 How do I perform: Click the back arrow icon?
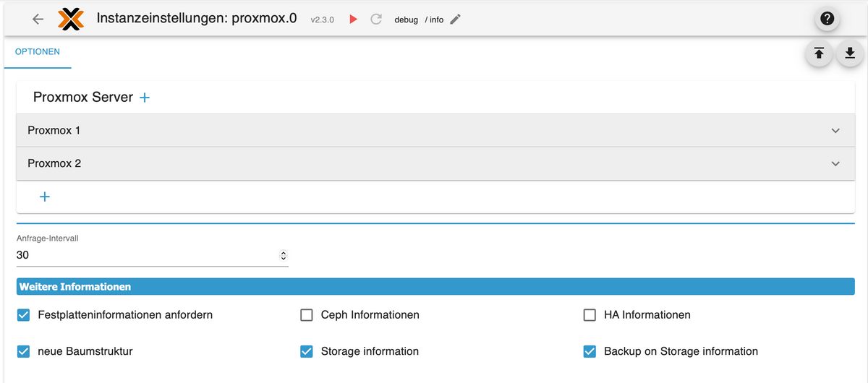click(x=38, y=20)
